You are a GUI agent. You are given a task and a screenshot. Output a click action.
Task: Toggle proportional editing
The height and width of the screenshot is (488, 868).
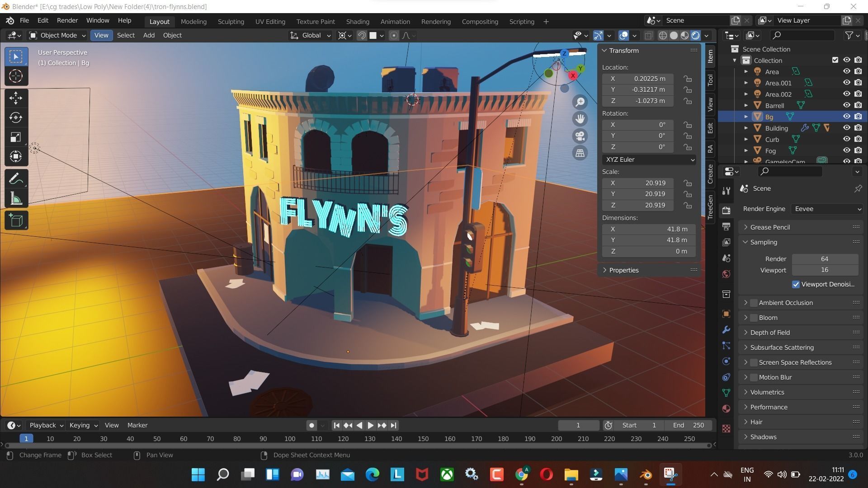394,36
